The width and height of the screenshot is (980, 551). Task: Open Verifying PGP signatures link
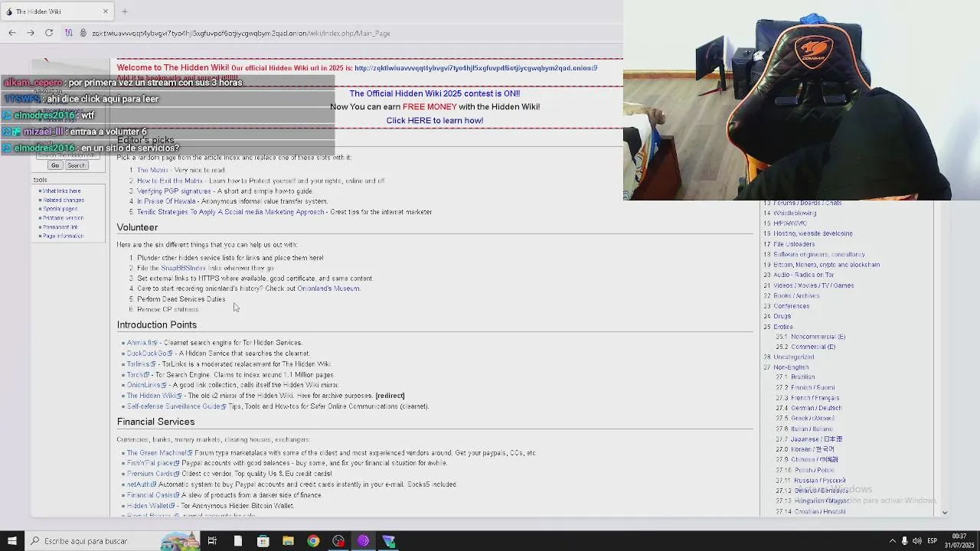pyautogui.click(x=174, y=191)
